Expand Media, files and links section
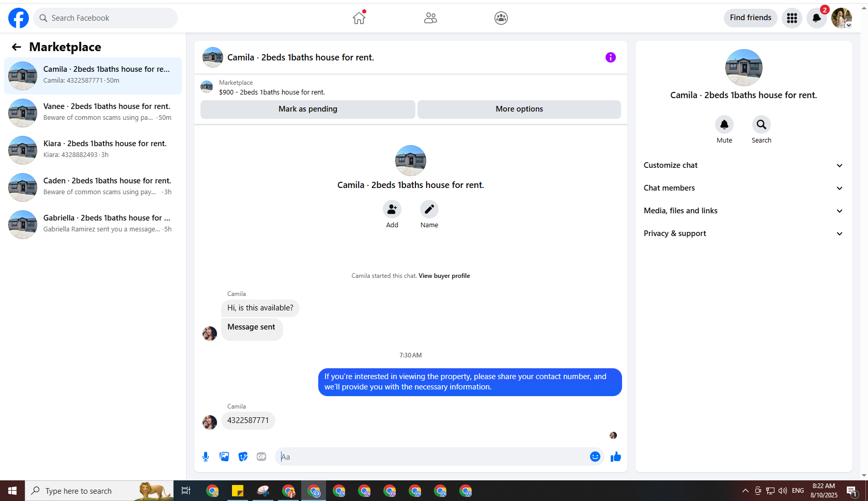 point(743,211)
